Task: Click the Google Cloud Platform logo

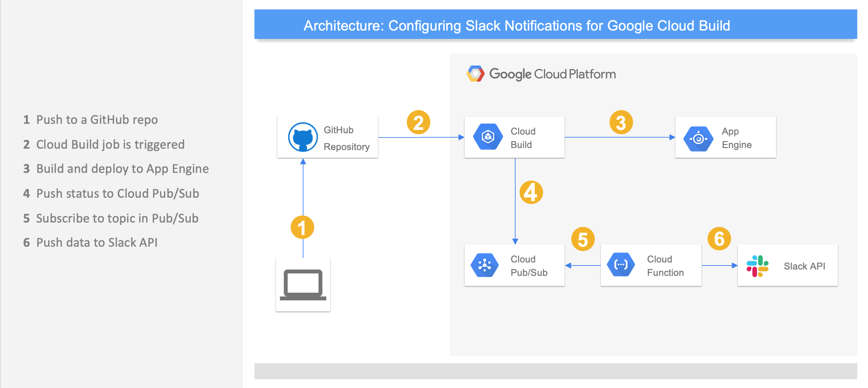Action: [x=475, y=74]
